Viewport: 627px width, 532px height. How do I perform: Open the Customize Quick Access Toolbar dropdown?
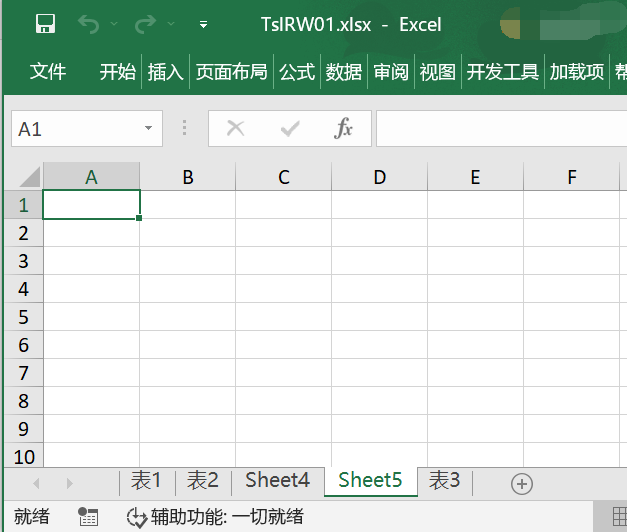(x=204, y=24)
